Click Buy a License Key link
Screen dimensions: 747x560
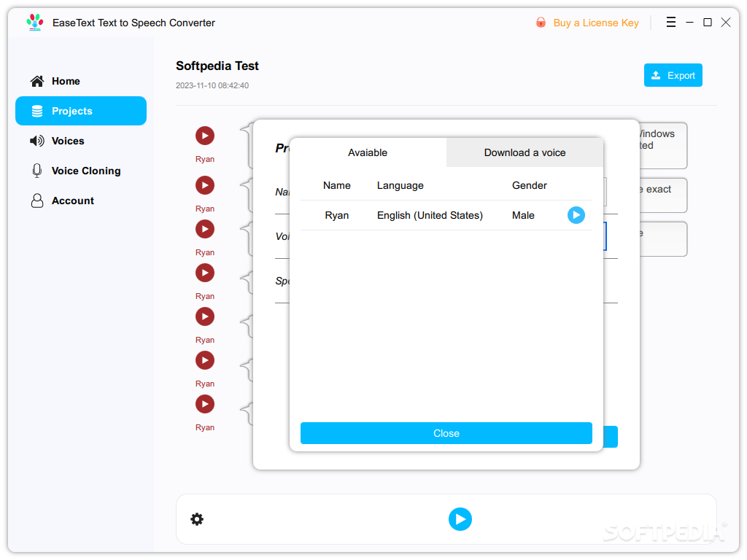tap(595, 23)
